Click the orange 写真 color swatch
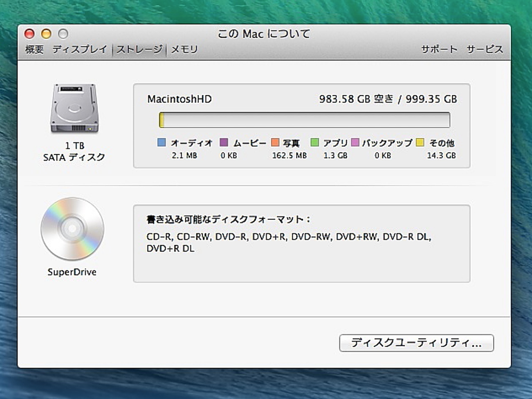Image resolution: width=532 pixels, height=399 pixels. (274, 143)
